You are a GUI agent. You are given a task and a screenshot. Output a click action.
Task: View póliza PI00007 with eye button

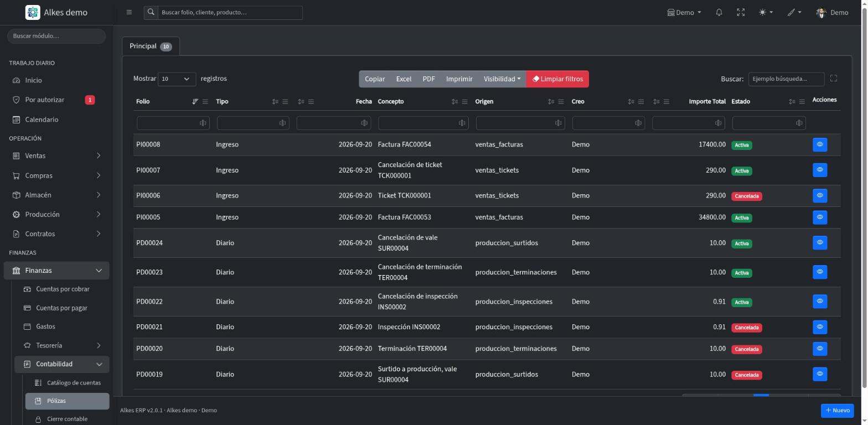point(820,170)
